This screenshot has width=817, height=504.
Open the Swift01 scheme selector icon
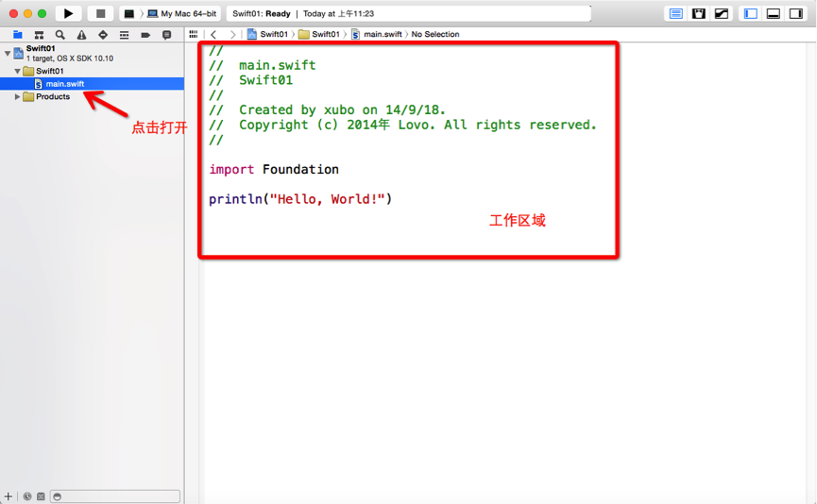pyautogui.click(x=129, y=13)
